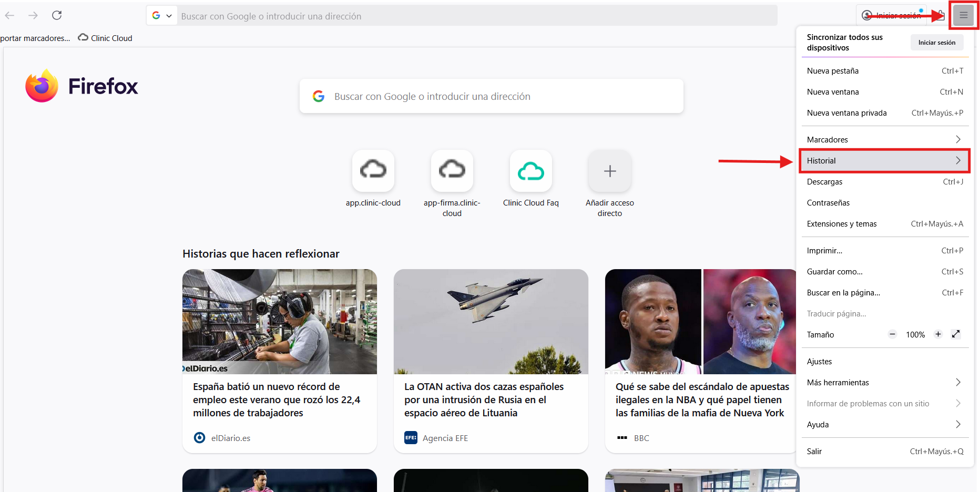Click the search box on the Firefox homepage

pos(491,96)
